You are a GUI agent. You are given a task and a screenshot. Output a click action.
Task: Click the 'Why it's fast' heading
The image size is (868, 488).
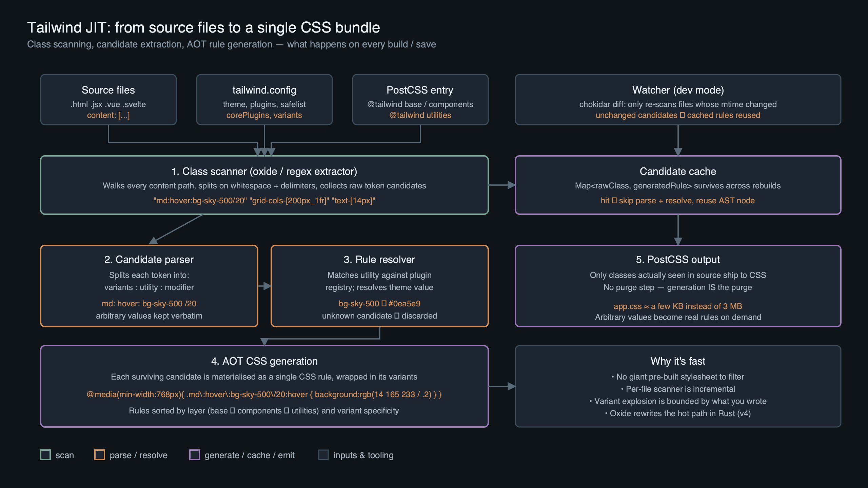(x=678, y=361)
